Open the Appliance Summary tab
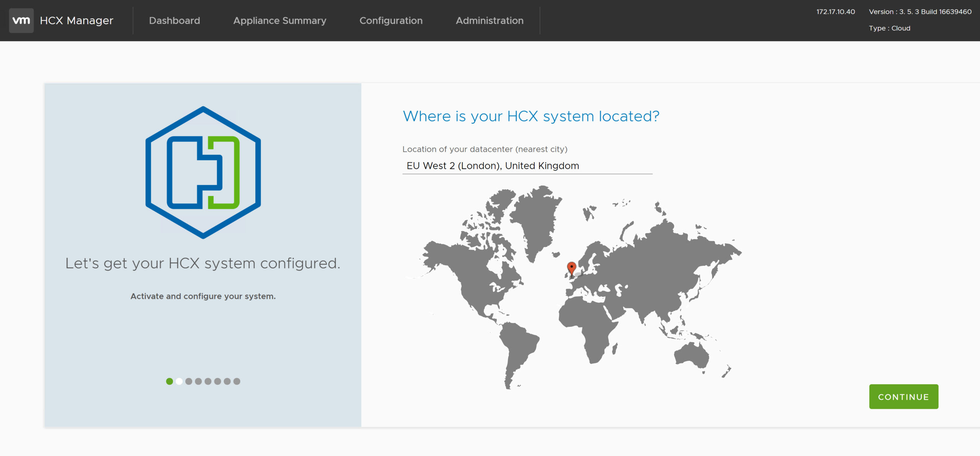The width and height of the screenshot is (980, 456). [x=279, y=21]
